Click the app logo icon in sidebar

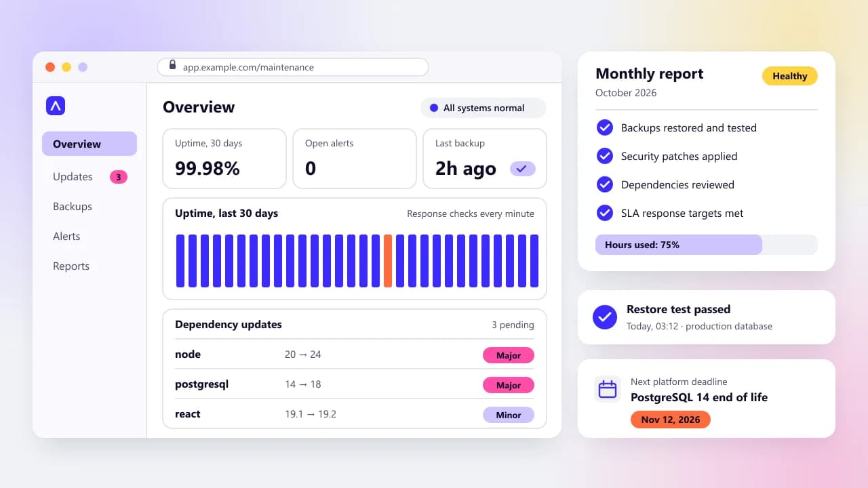[56, 106]
